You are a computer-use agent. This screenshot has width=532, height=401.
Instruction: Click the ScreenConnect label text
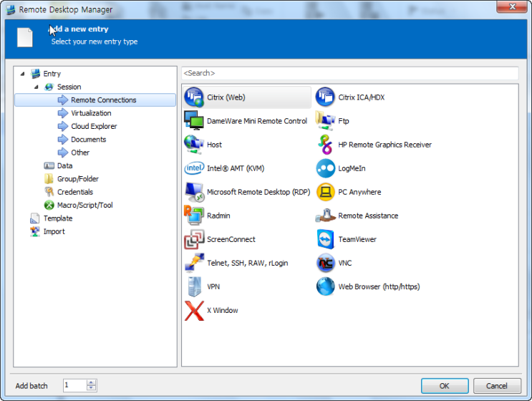tap(231, 239)
